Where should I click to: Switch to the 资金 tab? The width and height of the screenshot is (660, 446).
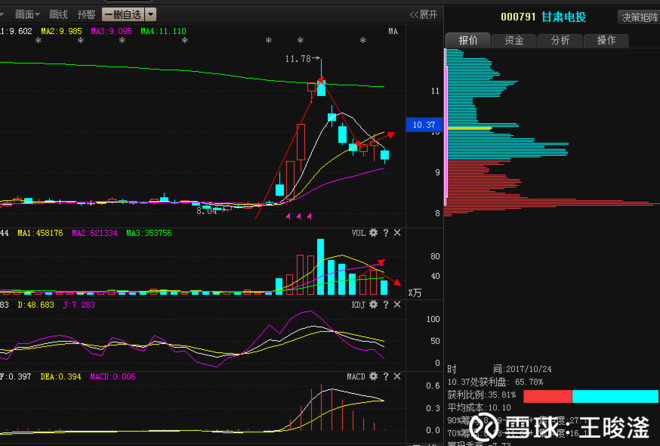(x=514, y=40)
